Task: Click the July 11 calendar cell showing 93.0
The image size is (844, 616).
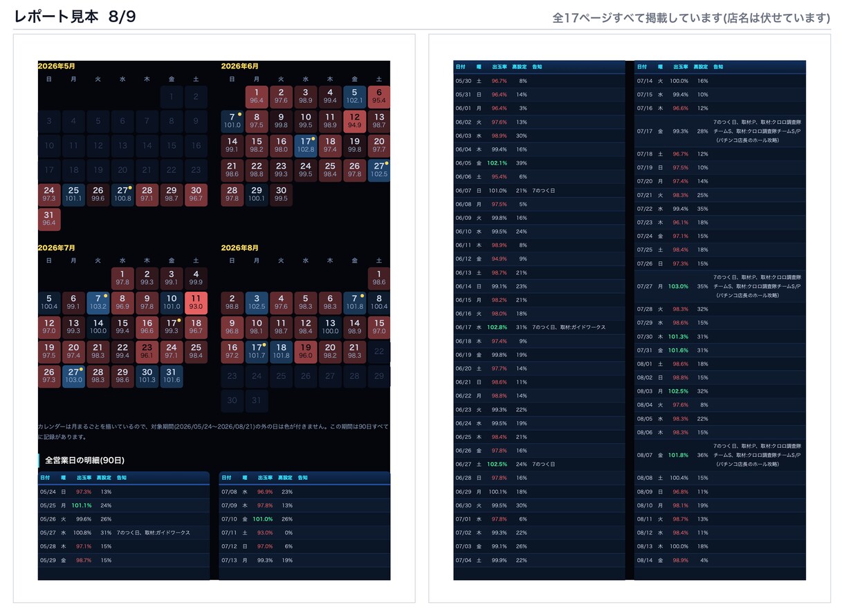Action: point(196,303)
